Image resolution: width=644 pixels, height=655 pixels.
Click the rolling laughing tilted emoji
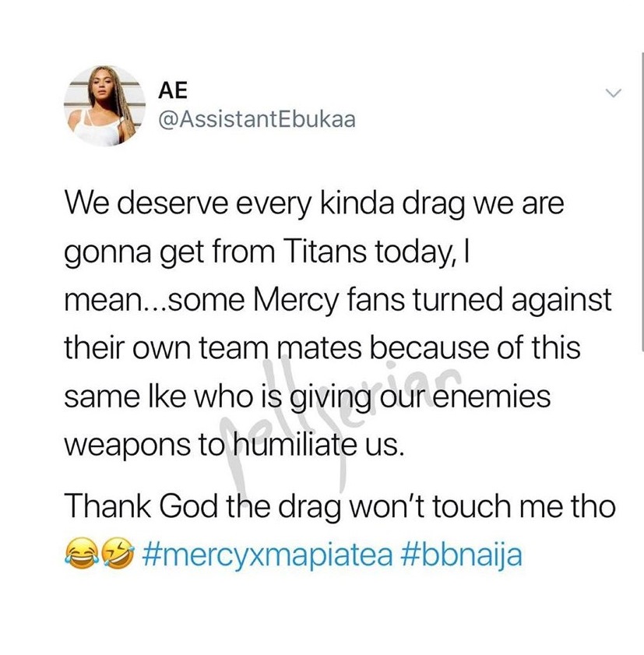point(118,554)
